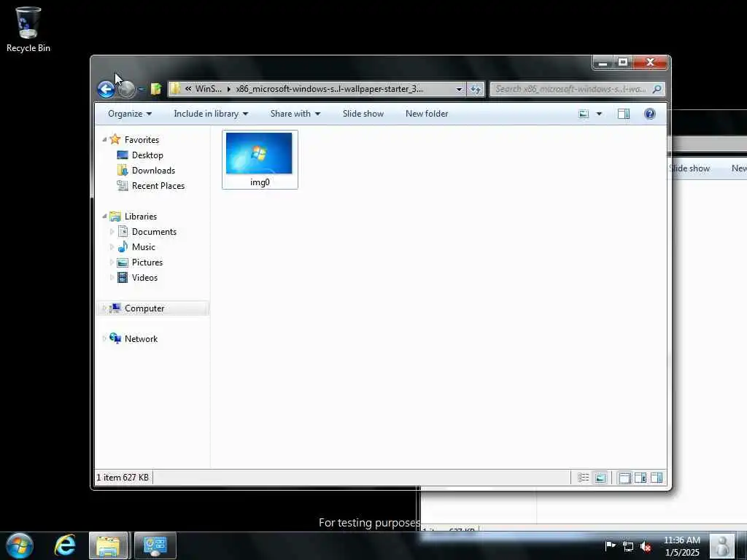Open the view options dropdown arrow
The image size is (747, 560).
click(599, 114)
